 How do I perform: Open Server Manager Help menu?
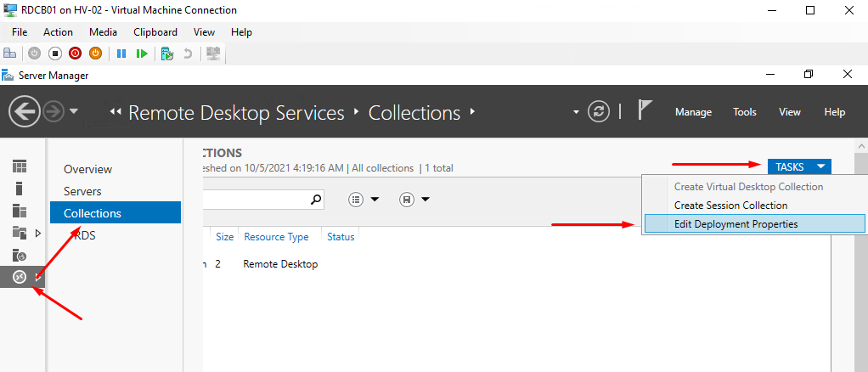835,112
